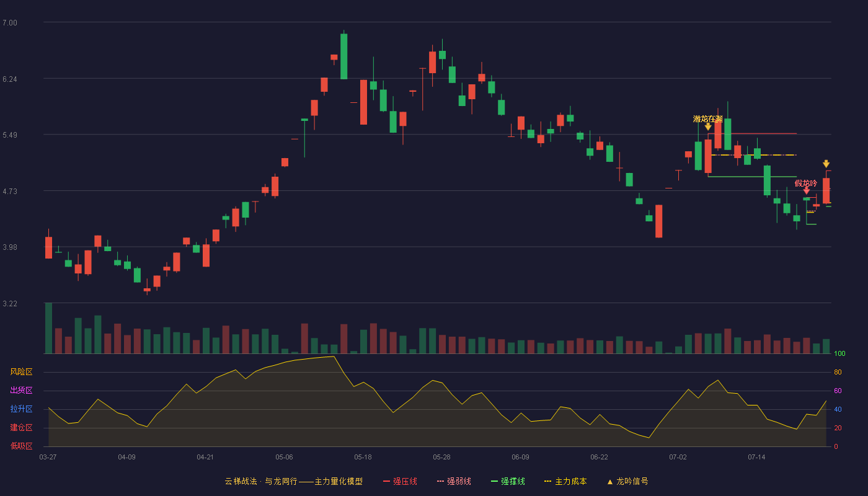
Task: Click the 05-28 date label
Action: (441, 457)
